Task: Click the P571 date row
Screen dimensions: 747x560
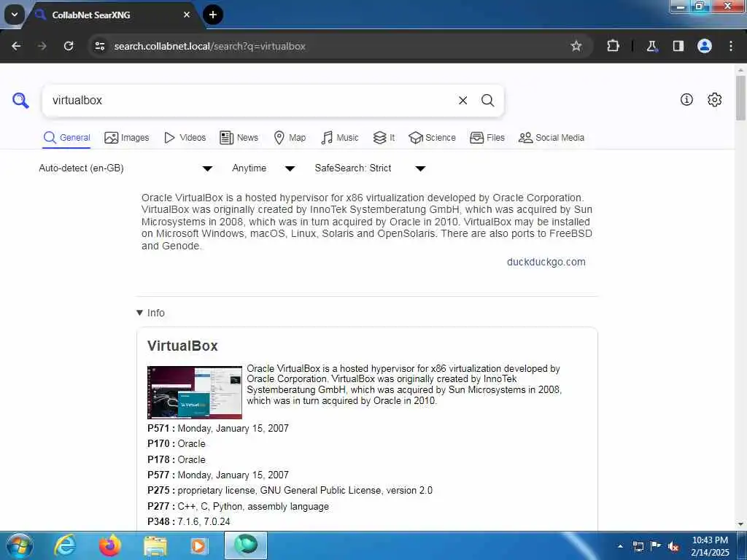Action: pyautogui.click(x=217, y=428)
